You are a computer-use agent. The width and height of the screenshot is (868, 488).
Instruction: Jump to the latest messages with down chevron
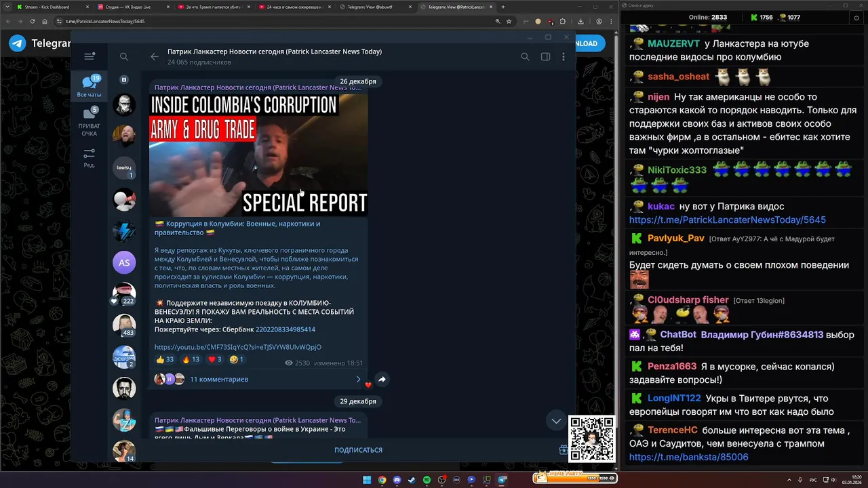coord(556,421)
